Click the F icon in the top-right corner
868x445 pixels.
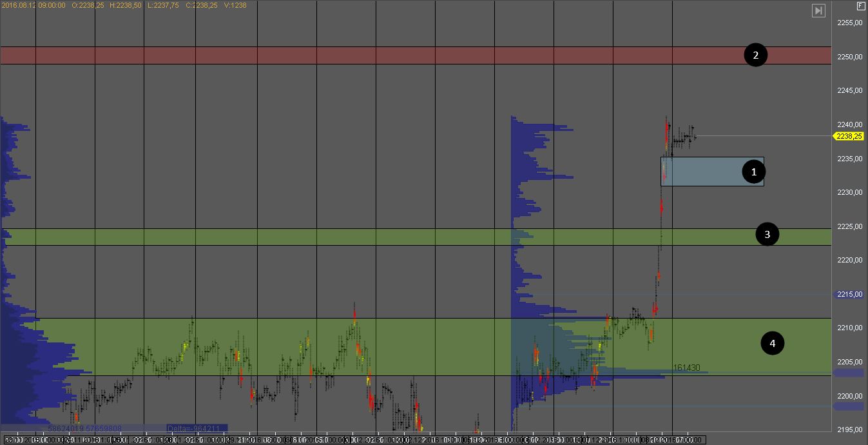860,6
